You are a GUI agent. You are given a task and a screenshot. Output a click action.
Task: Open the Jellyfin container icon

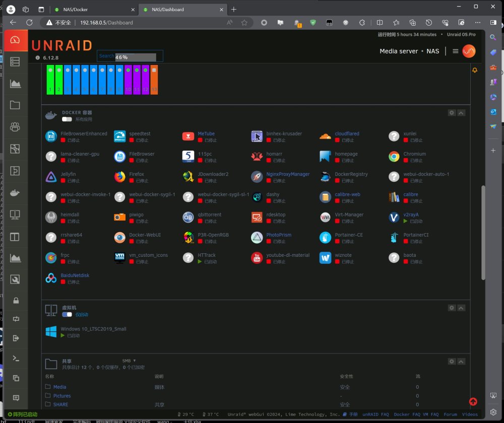[51, 177]
